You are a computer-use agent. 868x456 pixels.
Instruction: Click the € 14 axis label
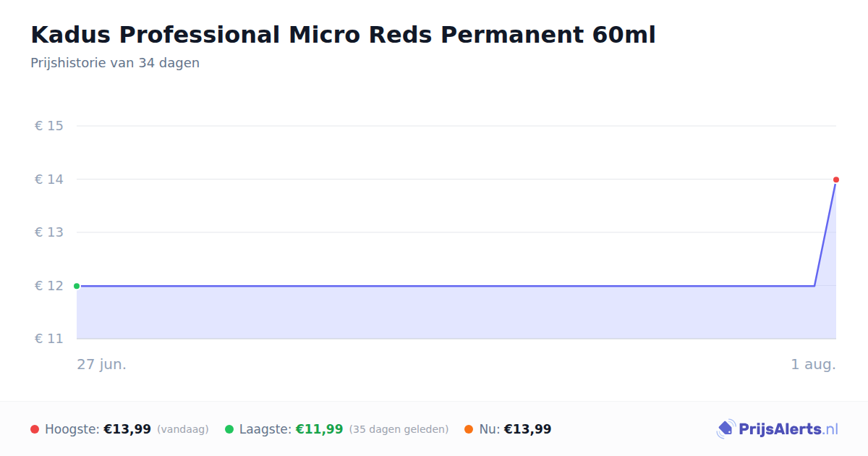(49, 180)
